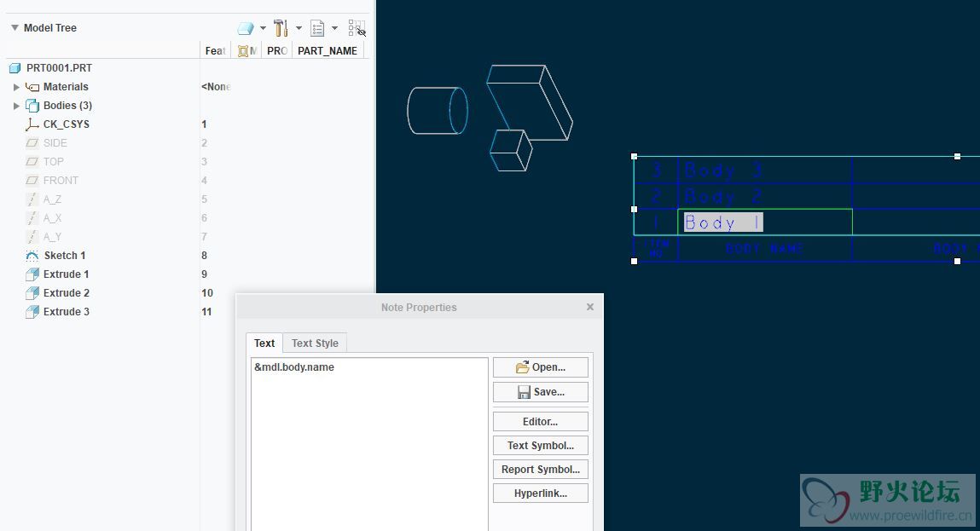Select the Extrude 1 feature
This screenshot has width=980, height=531.
click(67, 274)
